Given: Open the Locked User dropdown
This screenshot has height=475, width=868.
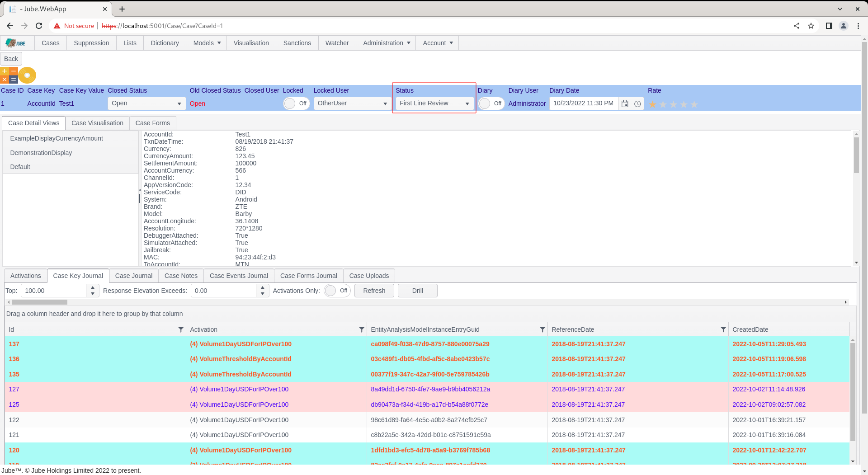Looking at the screenshot, I should point(353,103).
